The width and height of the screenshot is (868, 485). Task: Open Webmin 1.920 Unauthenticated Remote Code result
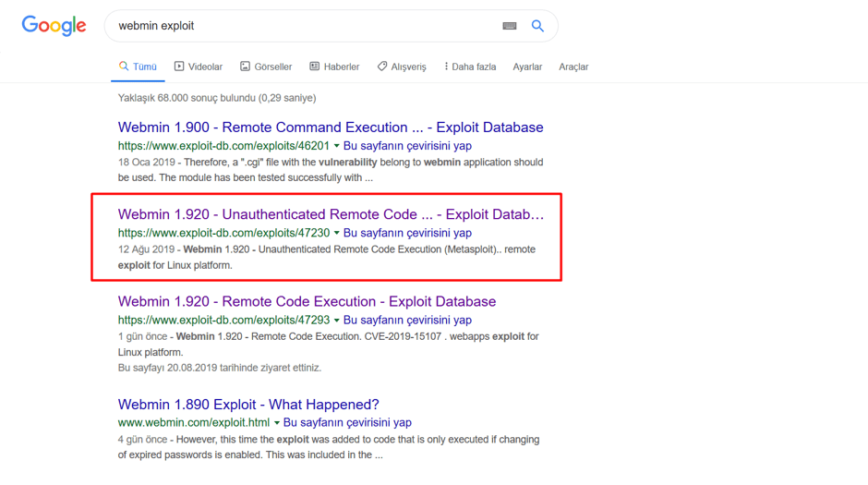pyautogui.click(x=331, y=214)
